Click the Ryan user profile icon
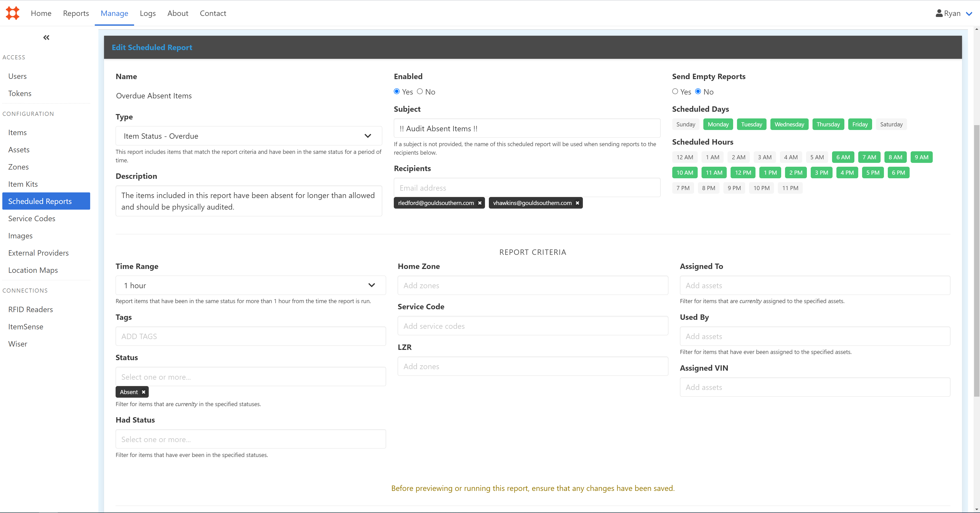 click(x=939, y=13)
